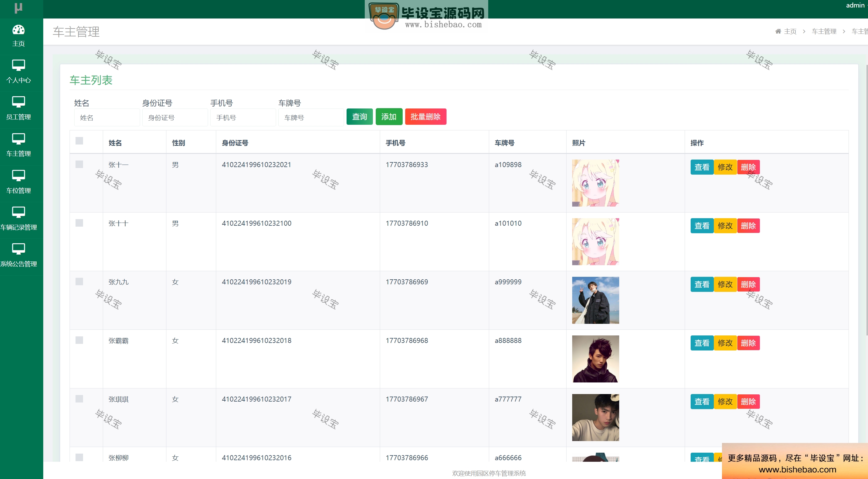868x479 pixels.
Task: Open photo thumbnail of 张十十
Action: (x=595, y=242)
